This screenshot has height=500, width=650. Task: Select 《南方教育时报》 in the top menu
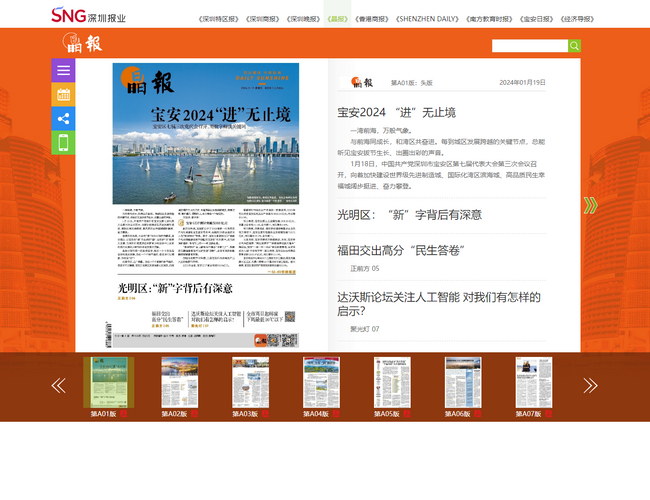(489, 19)
